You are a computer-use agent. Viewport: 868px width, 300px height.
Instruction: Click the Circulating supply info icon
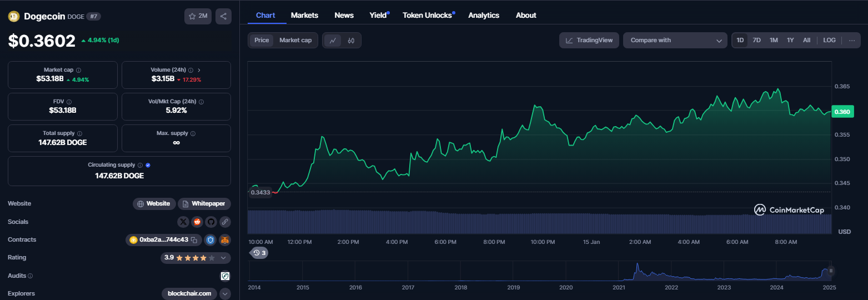[x=140, y=166]
